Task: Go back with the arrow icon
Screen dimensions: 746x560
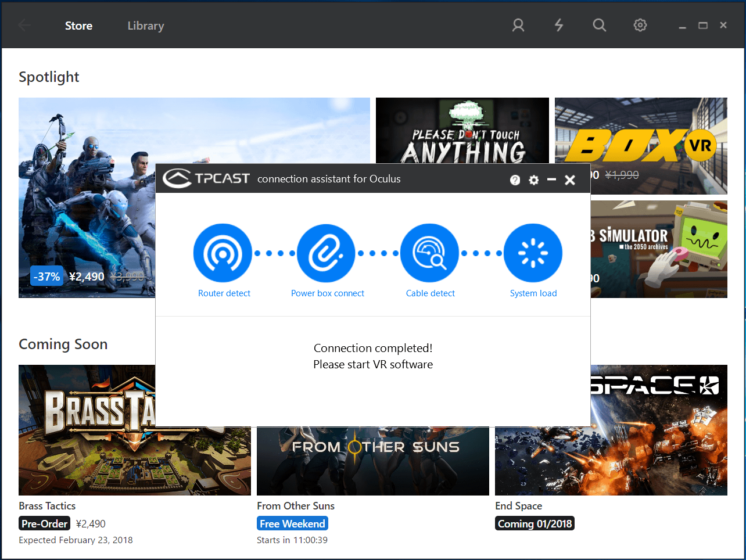Action: click(25, 25)
